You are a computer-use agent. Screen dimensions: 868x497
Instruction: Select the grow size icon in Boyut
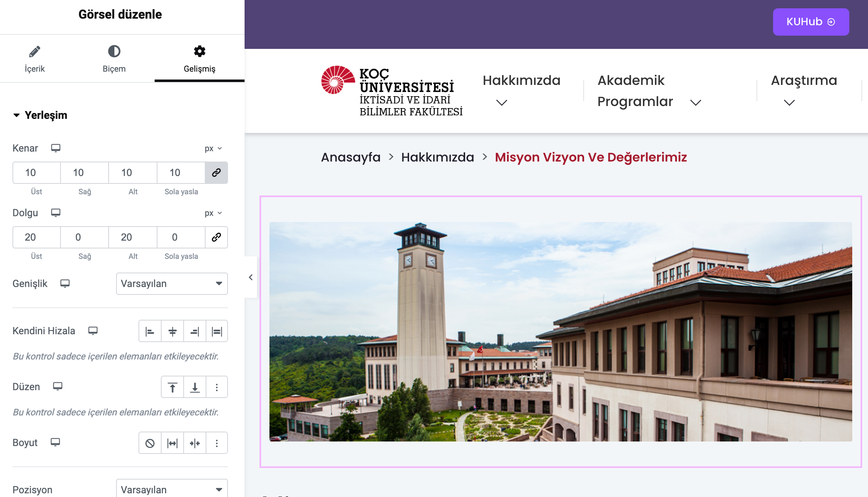click(172, 444)
